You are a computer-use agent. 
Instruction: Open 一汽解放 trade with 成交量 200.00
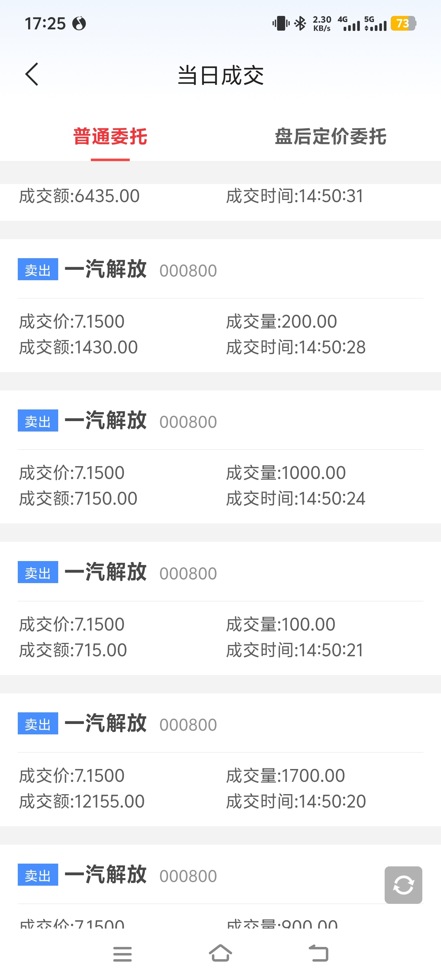[x=220, y=306]
